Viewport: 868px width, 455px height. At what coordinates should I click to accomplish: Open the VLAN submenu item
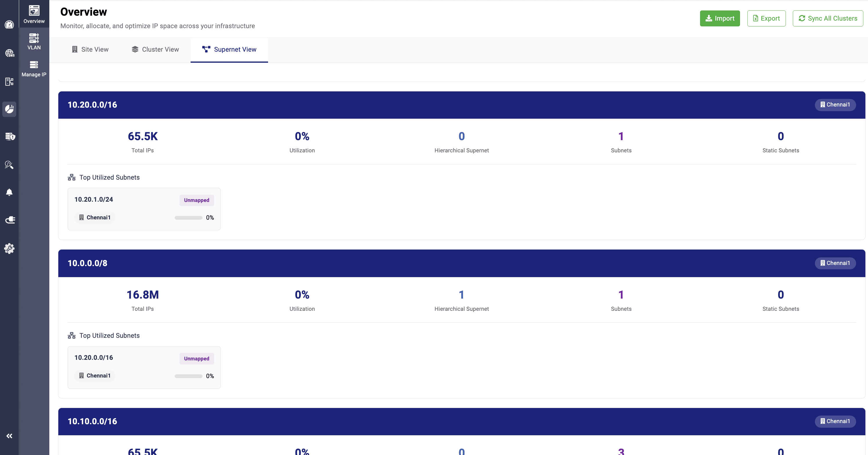[x=34, y=42]
